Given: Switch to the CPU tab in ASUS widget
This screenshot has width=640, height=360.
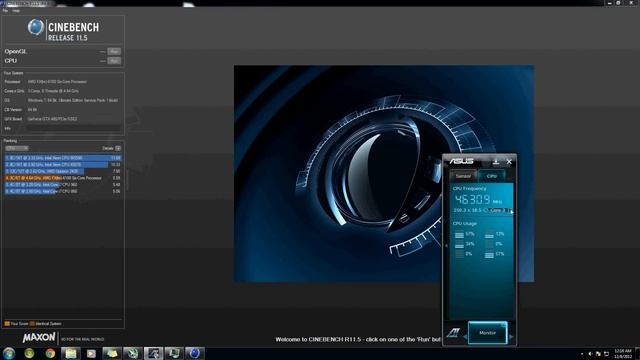Looking at the screenshot, I should click(x=491, y=176).
